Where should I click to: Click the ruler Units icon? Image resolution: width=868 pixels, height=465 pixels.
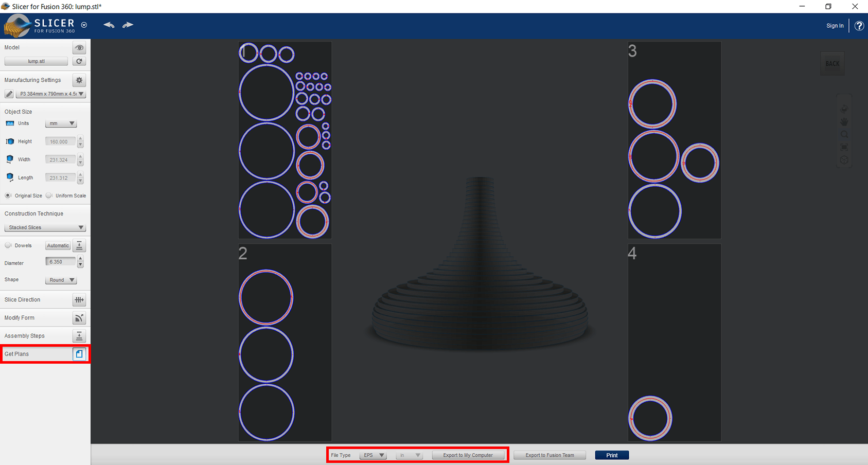point(10,123)
